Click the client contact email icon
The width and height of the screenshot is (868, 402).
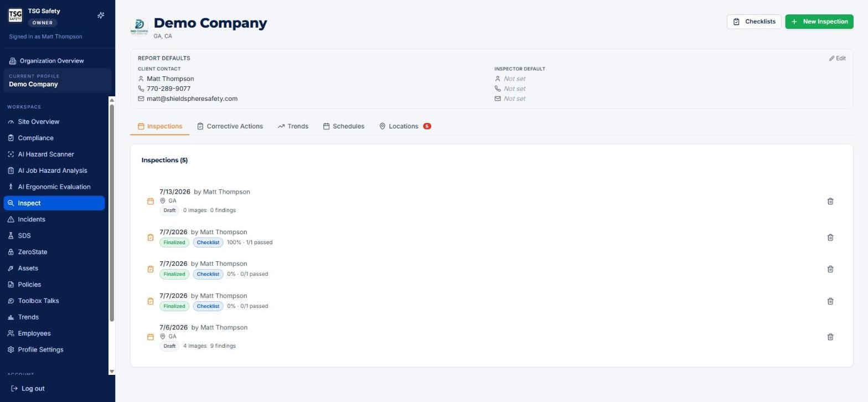[x=141, y=99]
